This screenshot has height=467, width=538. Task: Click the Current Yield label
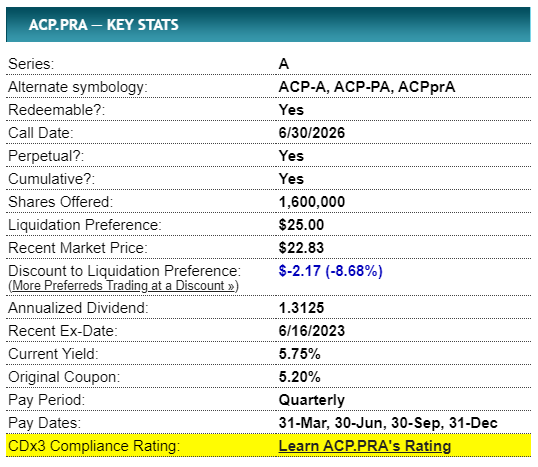pos(53,354)
